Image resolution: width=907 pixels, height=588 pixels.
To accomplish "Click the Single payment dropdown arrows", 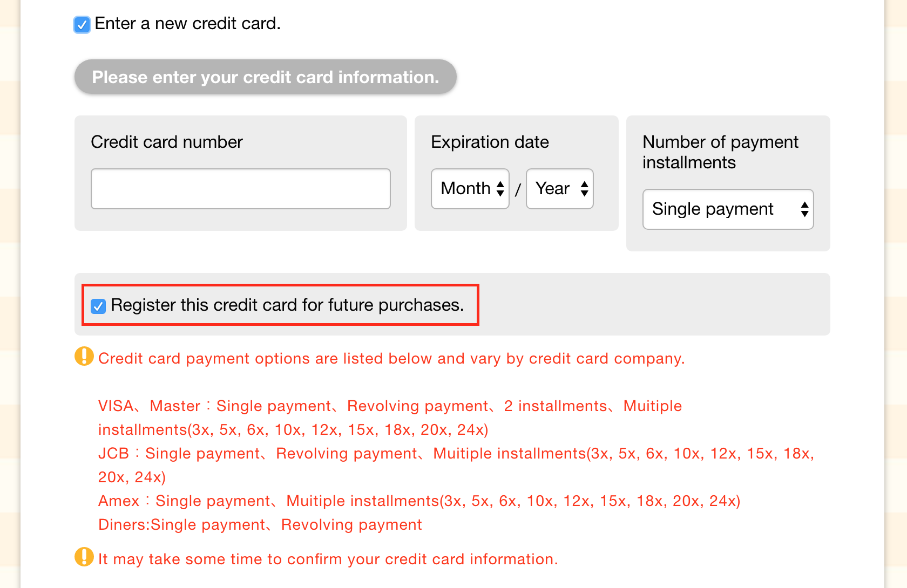I will (804, 209).
